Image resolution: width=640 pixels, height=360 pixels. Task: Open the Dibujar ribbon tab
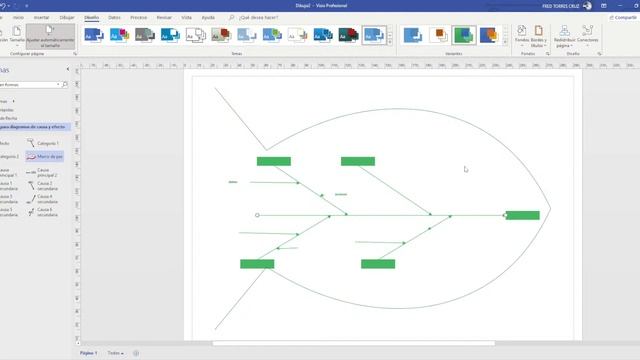coord(67,18)
